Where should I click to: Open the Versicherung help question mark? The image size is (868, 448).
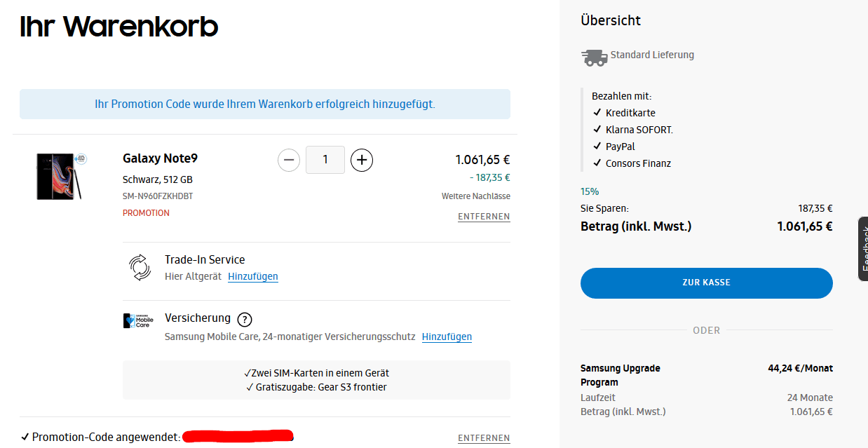244,320
